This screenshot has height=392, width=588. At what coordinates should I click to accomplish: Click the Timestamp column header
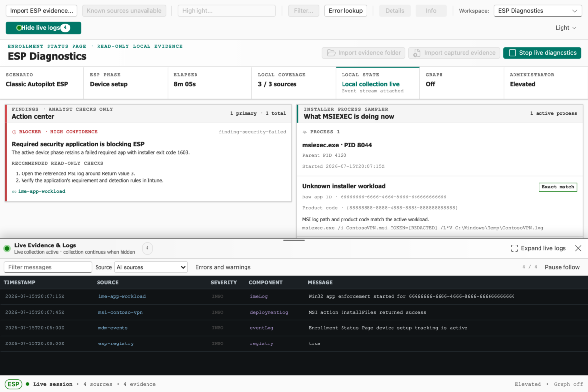[20, 282]
